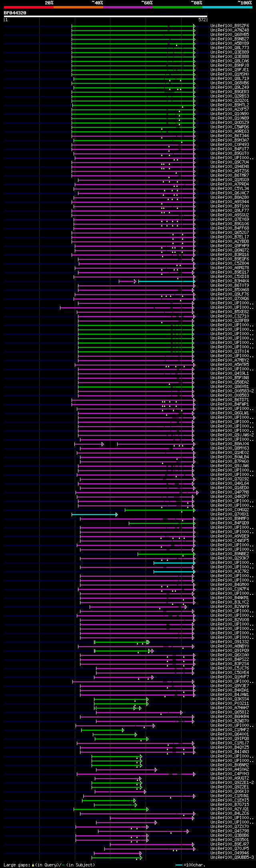
Task: Select the UniRef100_Q8LCA6 label
Action: point(230,61)
